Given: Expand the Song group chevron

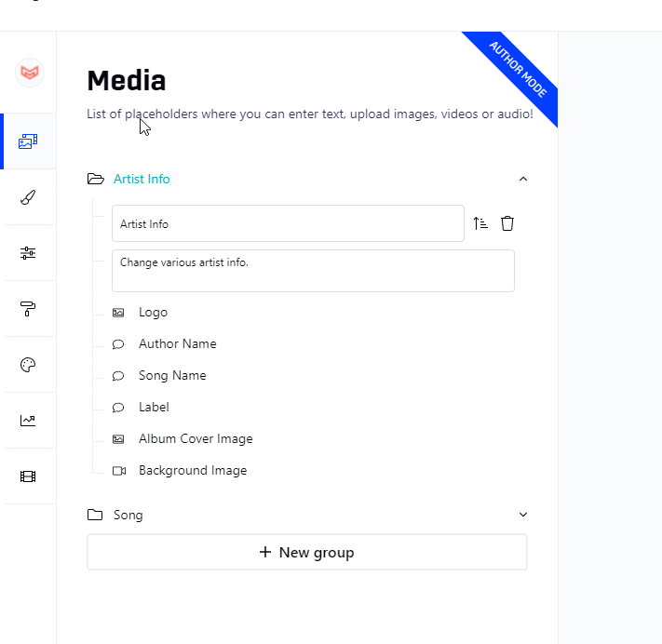Looking at the screenshot, I should [x=523, y=515].
